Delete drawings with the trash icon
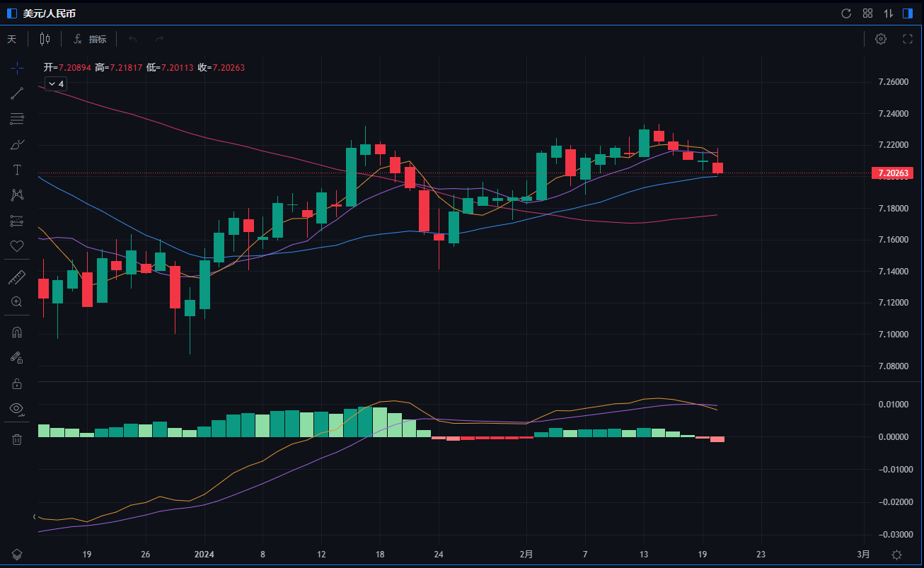 [x=17, y=439]
